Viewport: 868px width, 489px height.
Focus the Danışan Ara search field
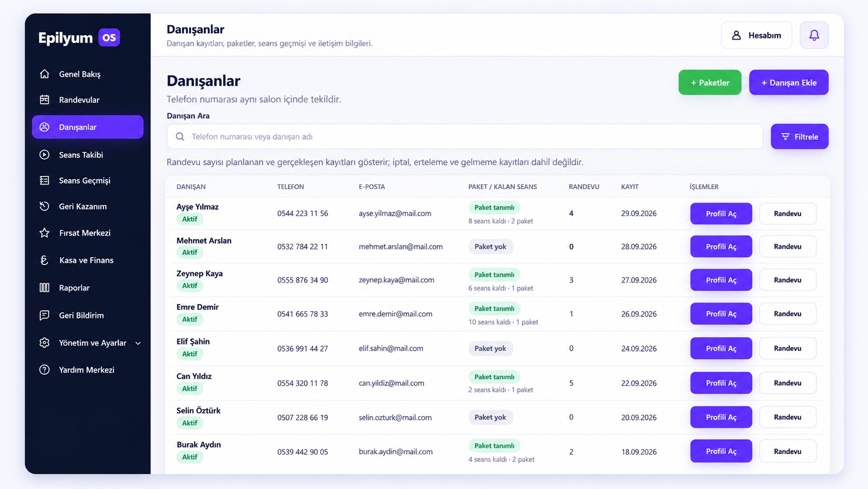465,137
